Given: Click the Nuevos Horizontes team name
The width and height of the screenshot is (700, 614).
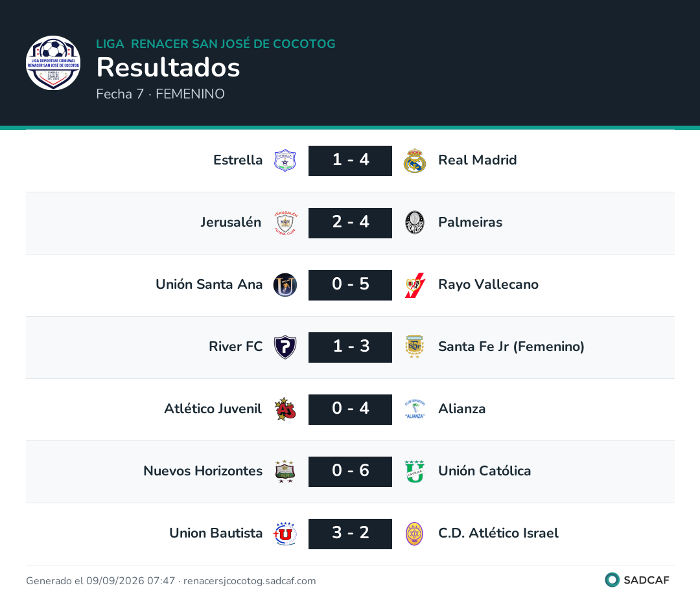Looking at the screenshot, I should pyautogui.click(x=203, y=471).
